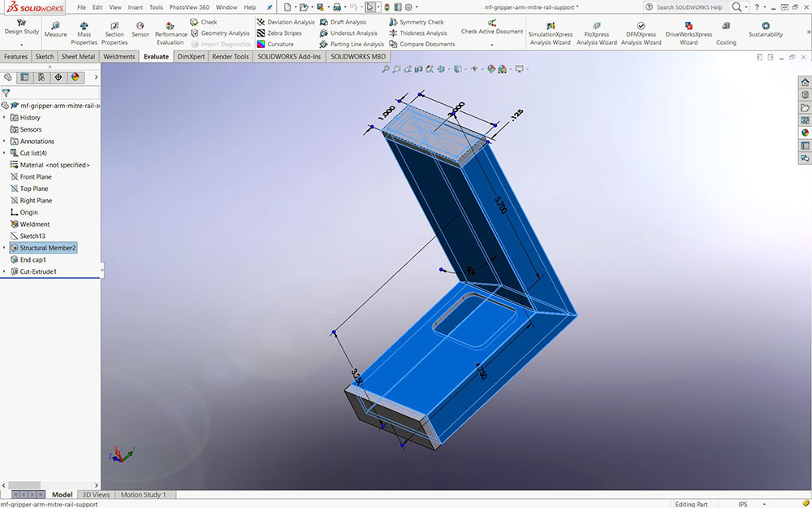Pin the menu bar with pushpin
Screen dimensions: 812x508
click(270, 7)
